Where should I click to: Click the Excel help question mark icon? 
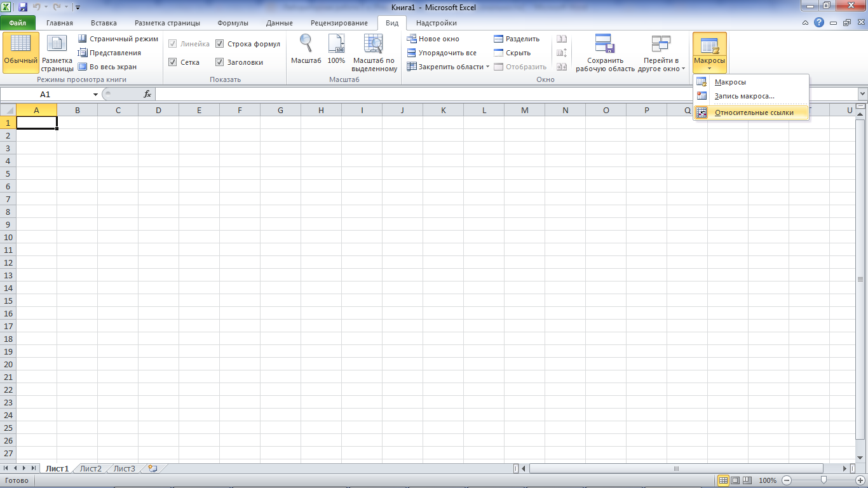[x=819, y=22]
